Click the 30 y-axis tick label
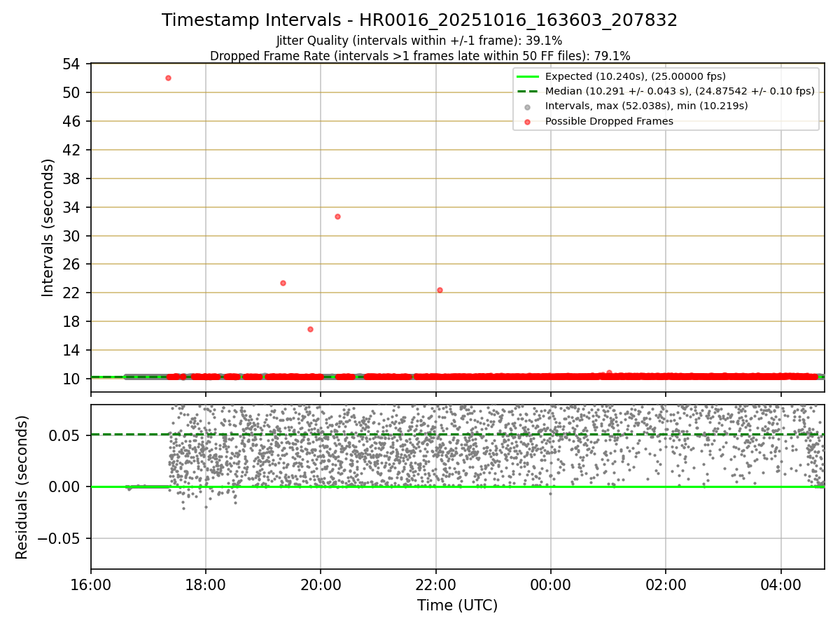The image size is (840, 630). [x=73, y=236]
